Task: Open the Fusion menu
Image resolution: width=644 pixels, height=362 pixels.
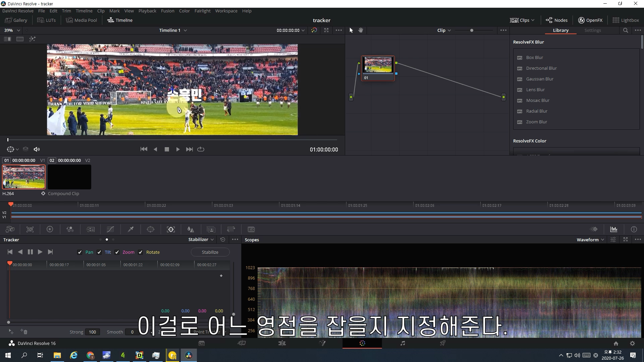Action: 167,11
